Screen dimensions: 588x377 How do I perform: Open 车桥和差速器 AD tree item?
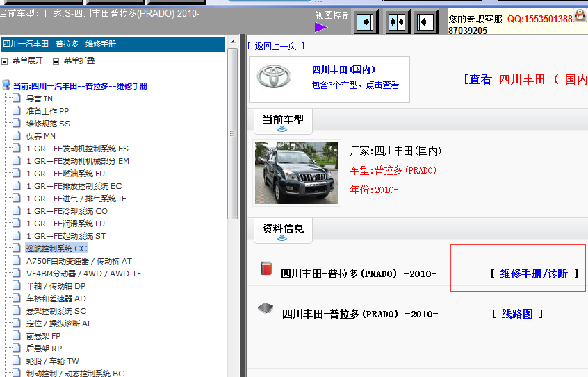click(56, 299)
